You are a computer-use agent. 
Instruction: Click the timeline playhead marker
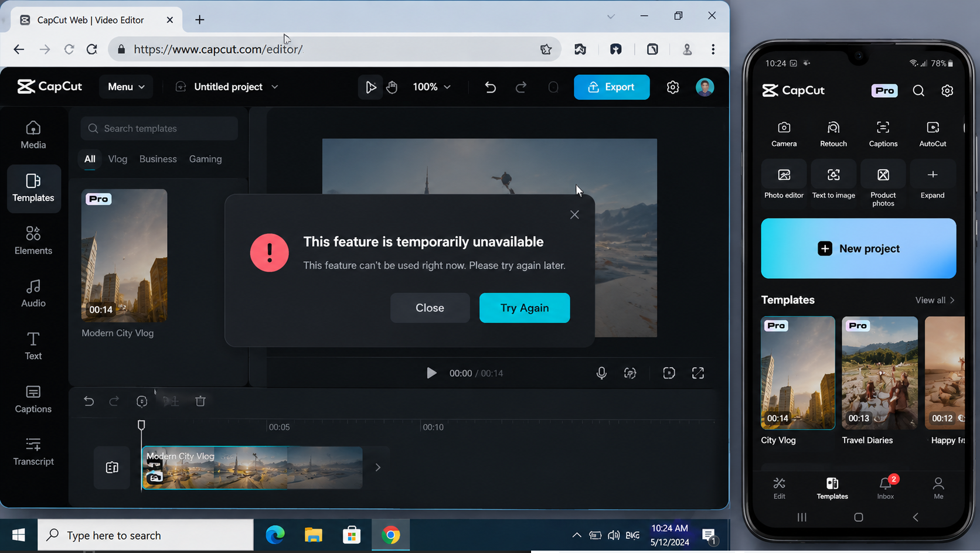coord(141,425)
